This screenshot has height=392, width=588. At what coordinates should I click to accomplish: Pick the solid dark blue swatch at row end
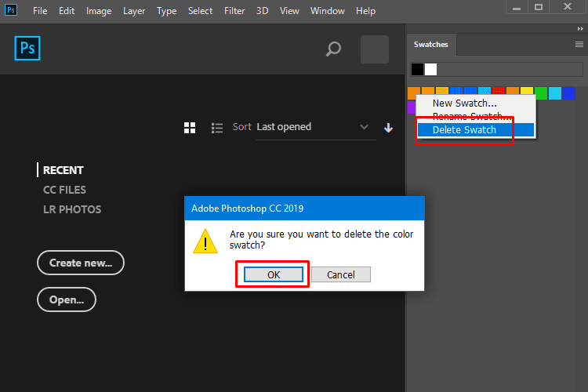569,93
